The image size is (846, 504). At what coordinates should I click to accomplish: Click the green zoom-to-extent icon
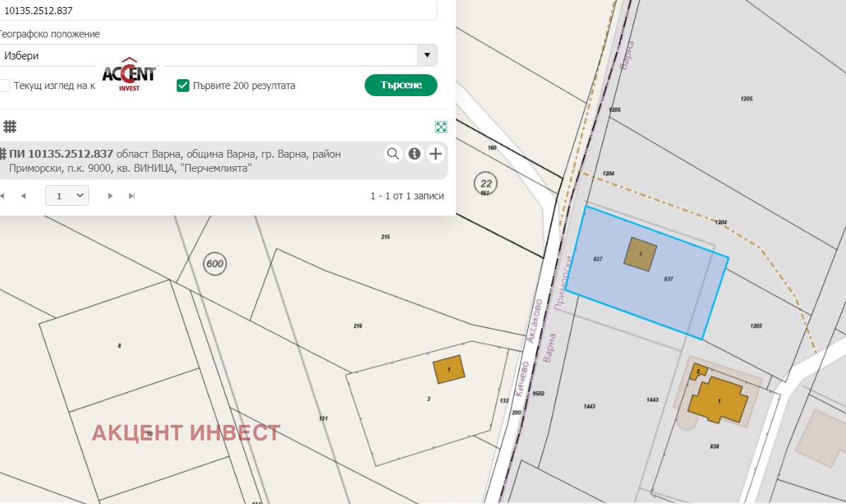click(x=441, y=127)
